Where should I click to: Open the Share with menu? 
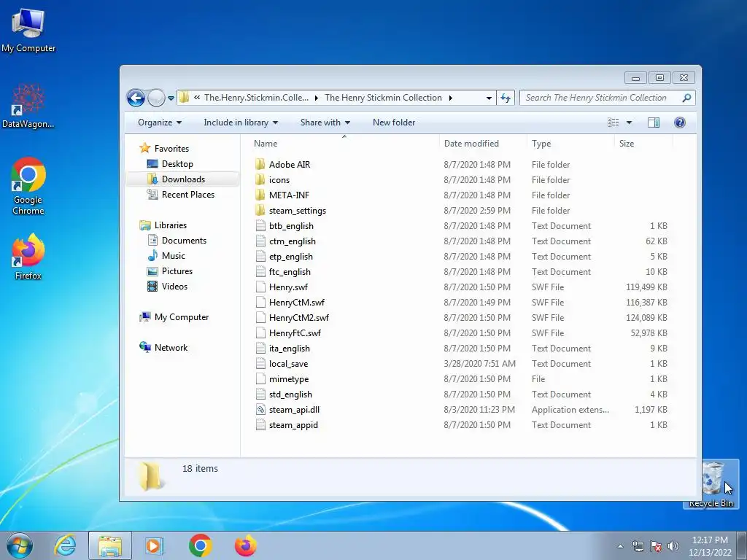coord(325,122)
